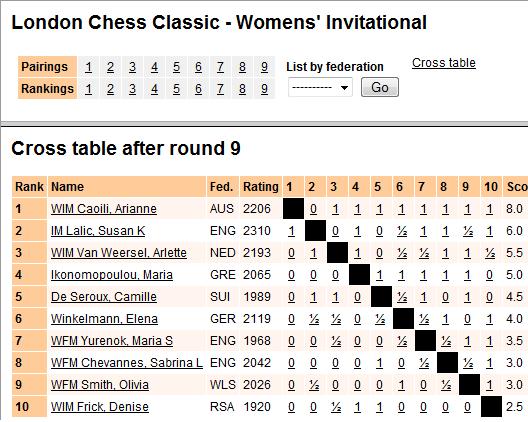The image size is (528, 422).
Task: Open the Cross table link
Action: (443, 63)
